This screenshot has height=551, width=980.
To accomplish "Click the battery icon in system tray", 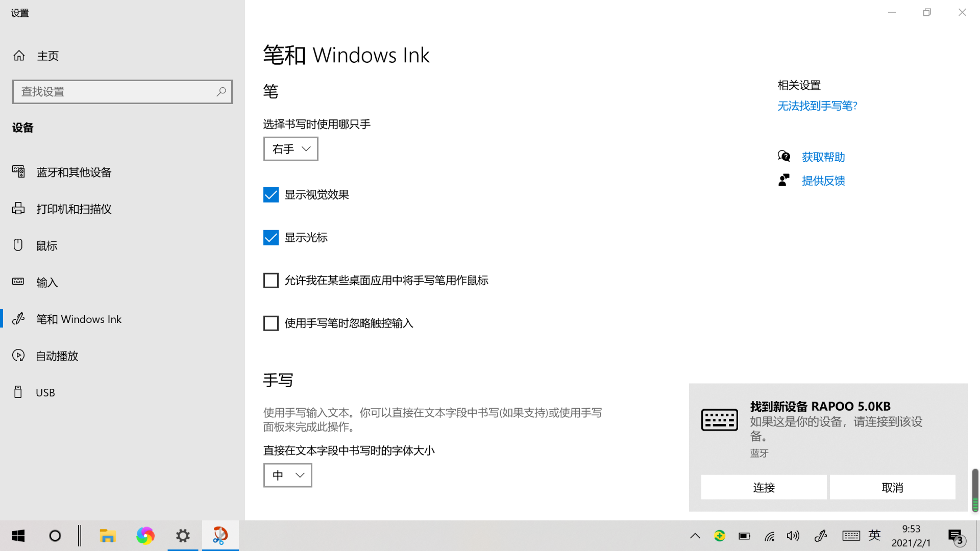I will click(744, 536).
